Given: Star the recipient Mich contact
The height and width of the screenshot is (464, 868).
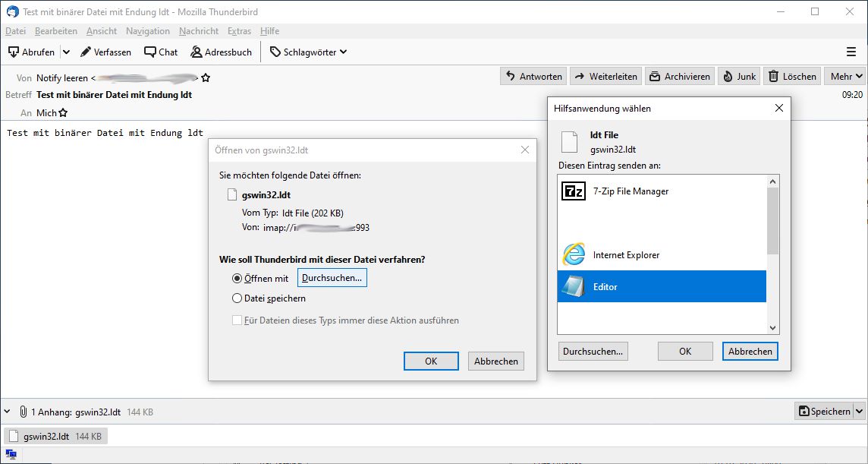Looking at the screenshot, I should coord(63,113).
